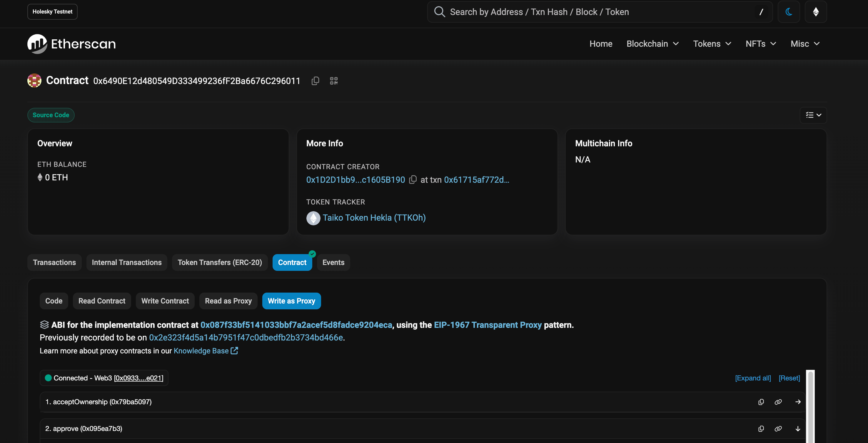Click Connected - Web3 wallet button

[x=104, y=378]
